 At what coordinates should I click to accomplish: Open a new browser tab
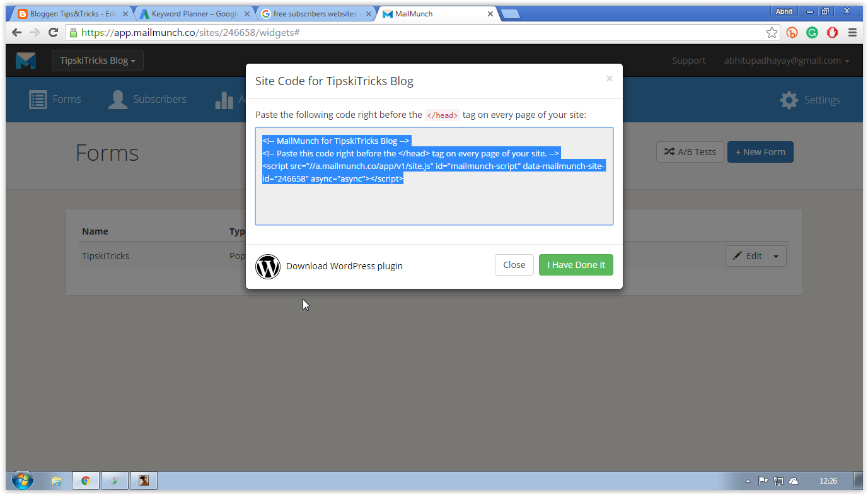coord(510,14)
